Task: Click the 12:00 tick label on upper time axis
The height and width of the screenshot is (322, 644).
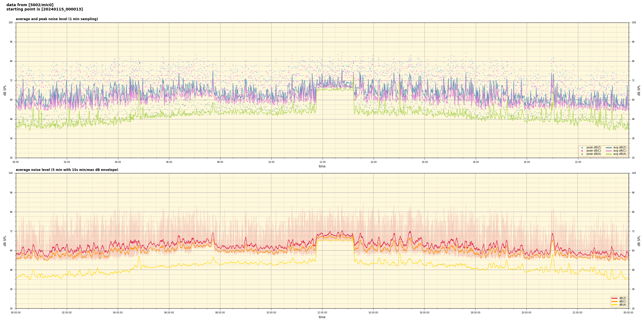Action: 322,162
